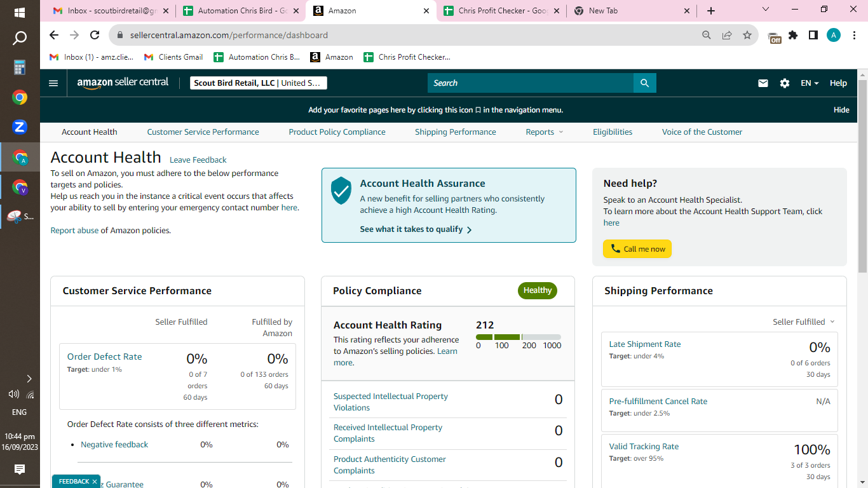Image resolution: width=868 pixels, height=488 pixels.
Task: Switch to the Chrome window with V badge
Action: pyautogui.click(x=20, y=187)
